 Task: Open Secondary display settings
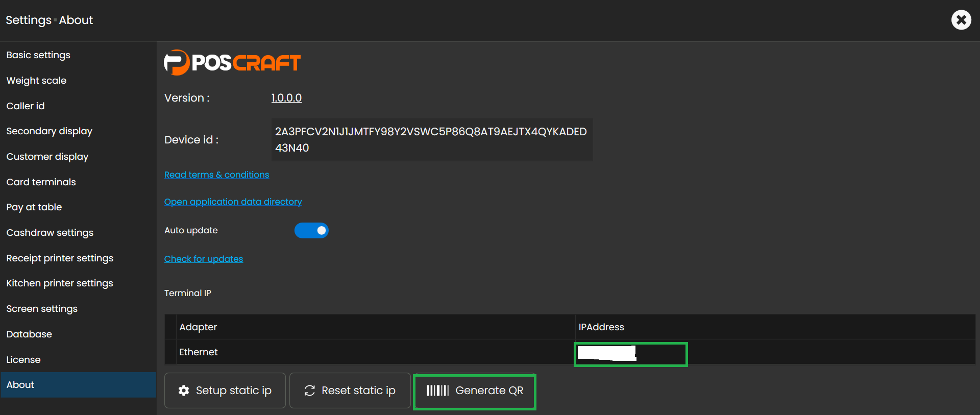coord(49,131)
